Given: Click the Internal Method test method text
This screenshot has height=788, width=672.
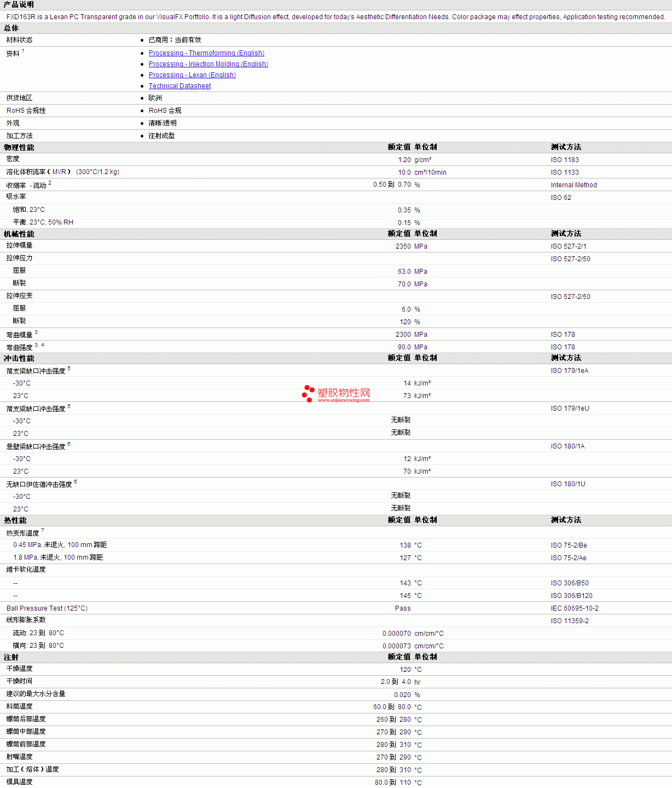Looking at the screenshot, I should pyautogui.click(x=574, y=185).
